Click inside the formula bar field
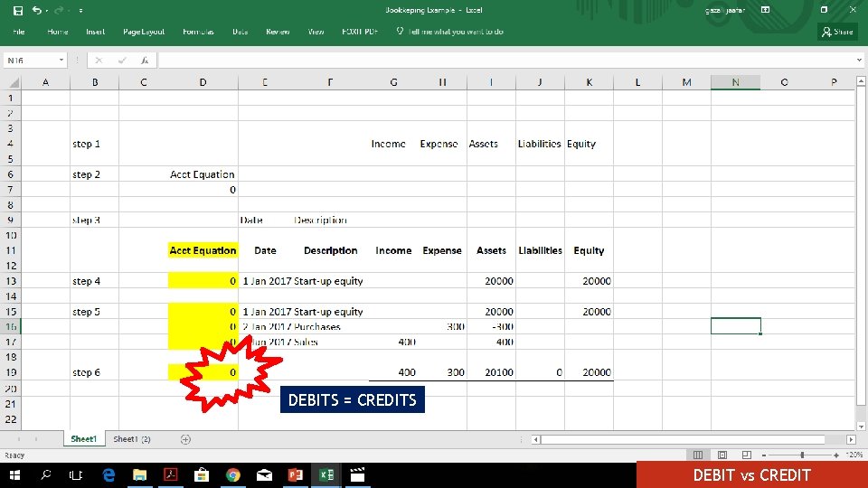 point(506,61)
